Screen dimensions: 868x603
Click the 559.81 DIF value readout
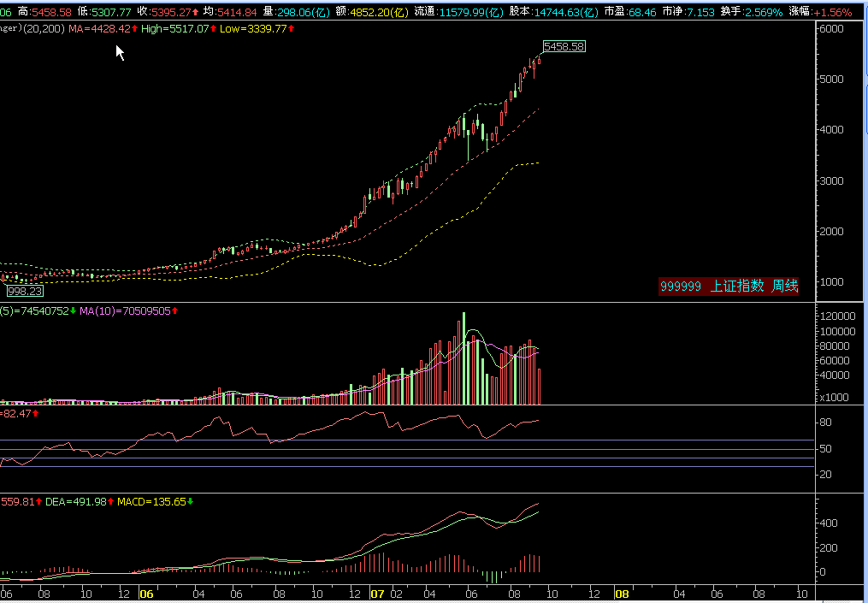point(21,502)
